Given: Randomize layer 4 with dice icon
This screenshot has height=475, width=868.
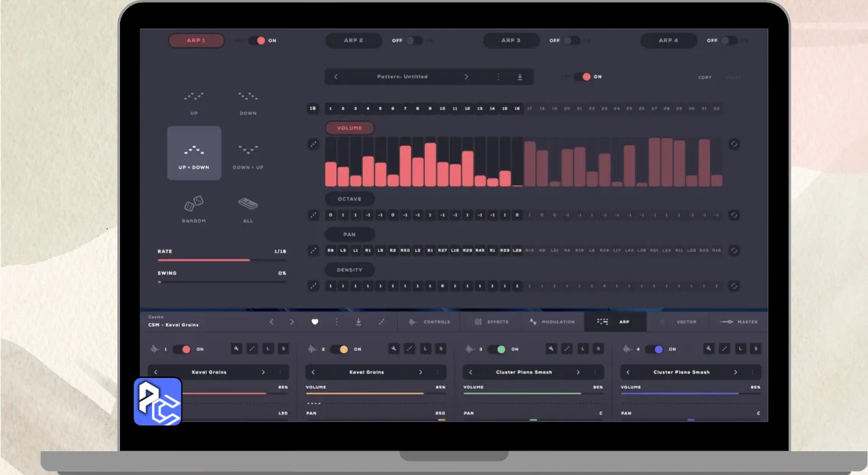Looking at the screenshot, I should [724, 349].
